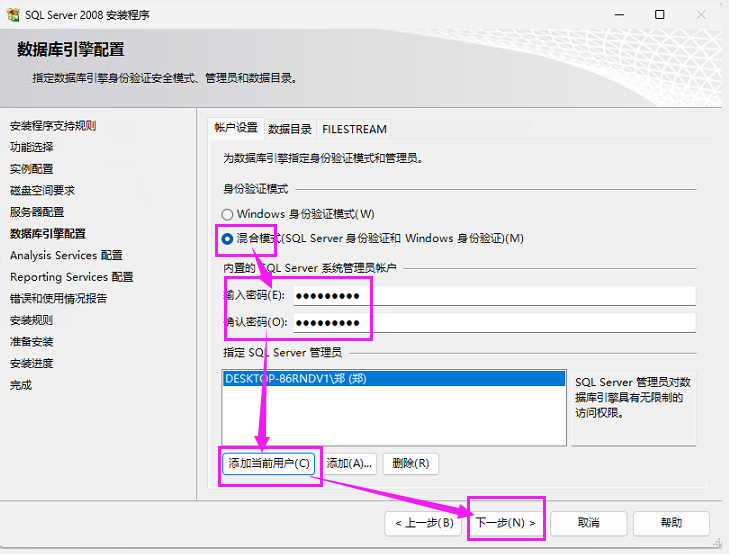The image size is (729, 554).
Task: Click the window resize grip corner
Action: (x=718, y=542)
